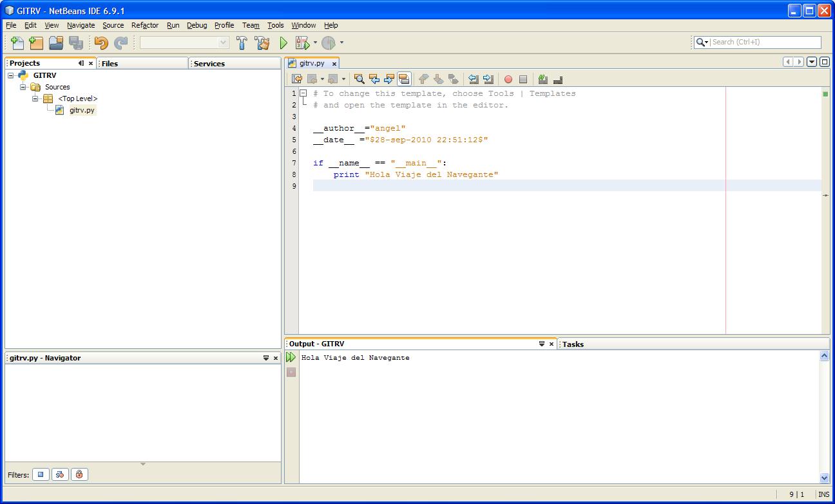
Task: Click the Profile Main Project icon
Action: click(329, 42)
